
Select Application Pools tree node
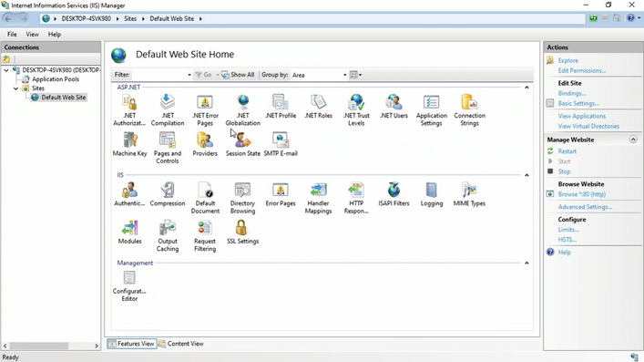click(56, 79)
